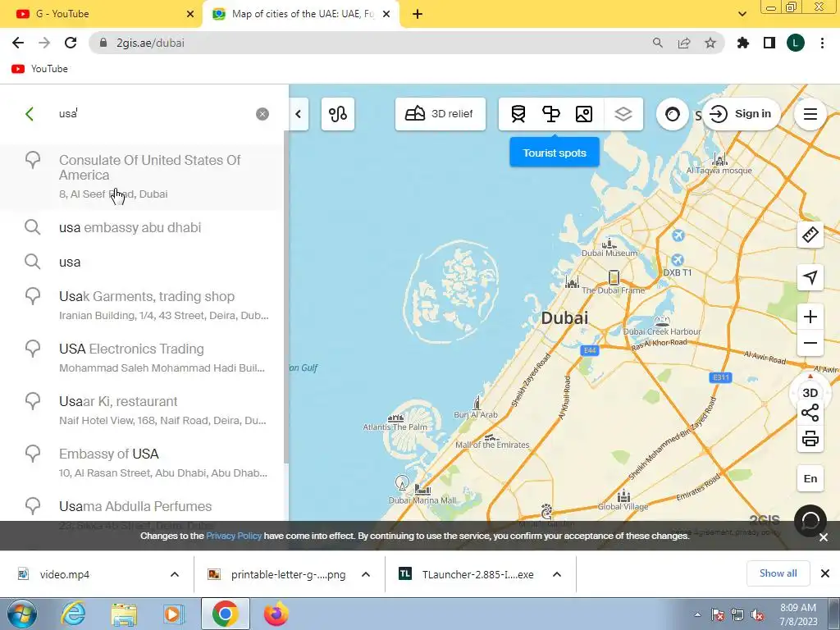Switch to the G - YouTube tab

102,14
